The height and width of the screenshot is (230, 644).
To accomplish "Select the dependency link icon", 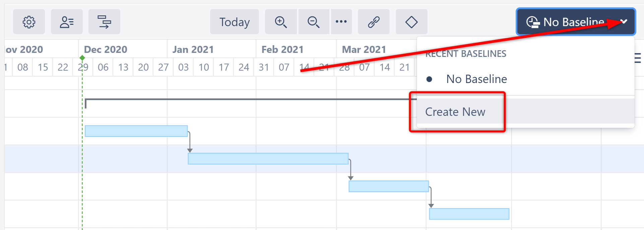I will 374,22.
